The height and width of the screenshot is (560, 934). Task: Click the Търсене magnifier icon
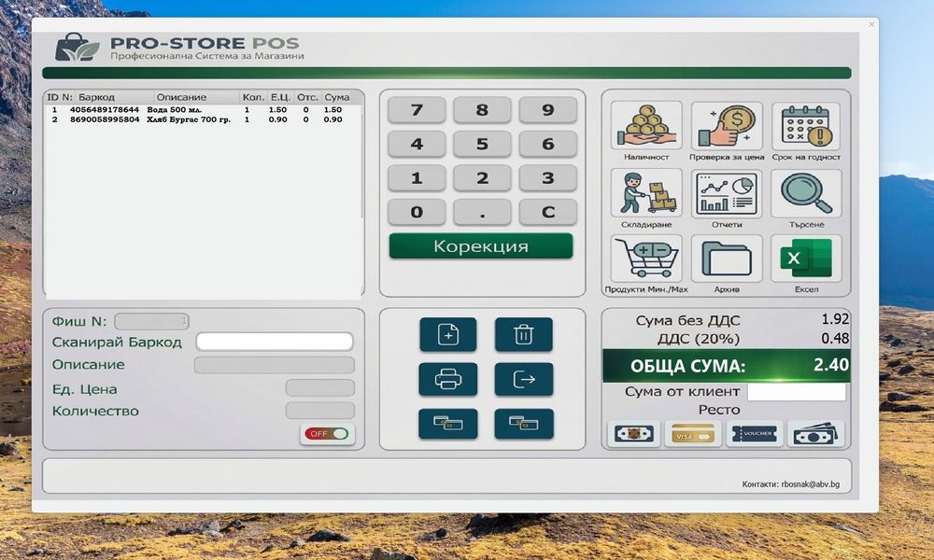806,193
